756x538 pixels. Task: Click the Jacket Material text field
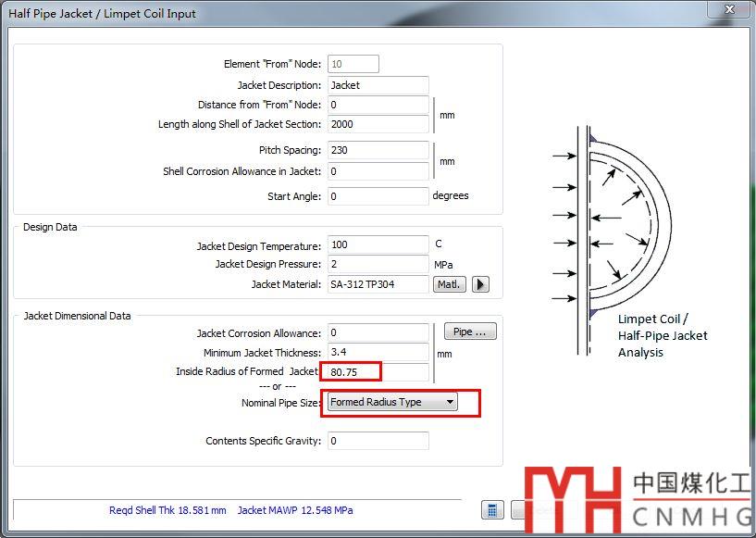[378, 284]
